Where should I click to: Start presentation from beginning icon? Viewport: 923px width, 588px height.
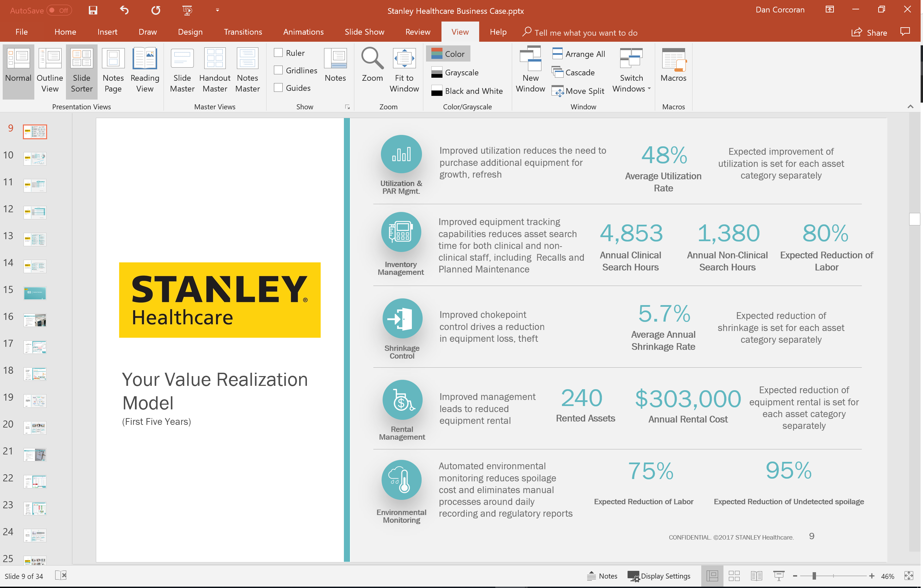[187, 10]
